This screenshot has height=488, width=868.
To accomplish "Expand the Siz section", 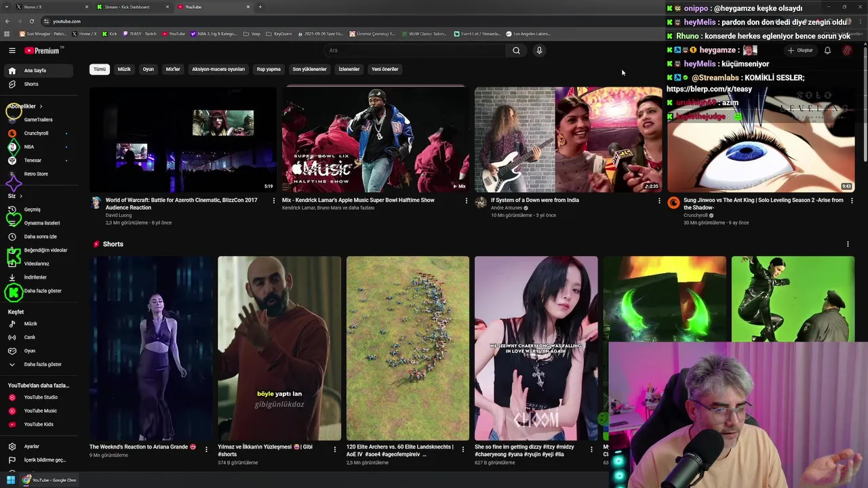I will (15, 196).
